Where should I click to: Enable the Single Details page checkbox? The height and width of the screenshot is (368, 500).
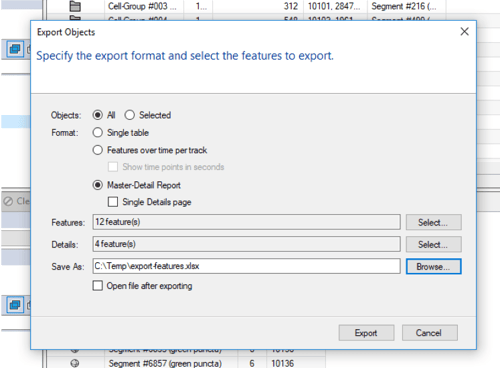click(x=113, y=202)
